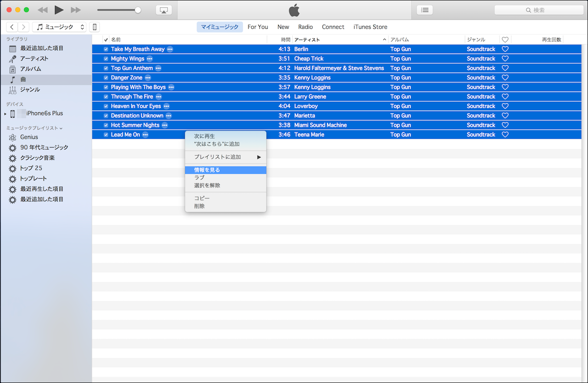This screenshot has width=588, height=383.
Task: Select ジャンル in the sidebar
Action: click(x=30, y=90)
